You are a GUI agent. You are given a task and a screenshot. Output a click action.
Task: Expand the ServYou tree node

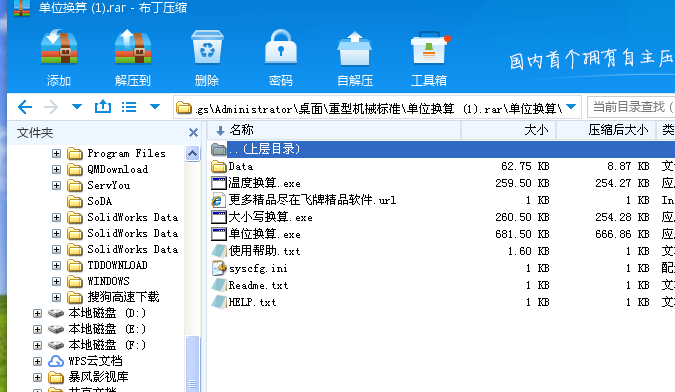tap(56, 185)
